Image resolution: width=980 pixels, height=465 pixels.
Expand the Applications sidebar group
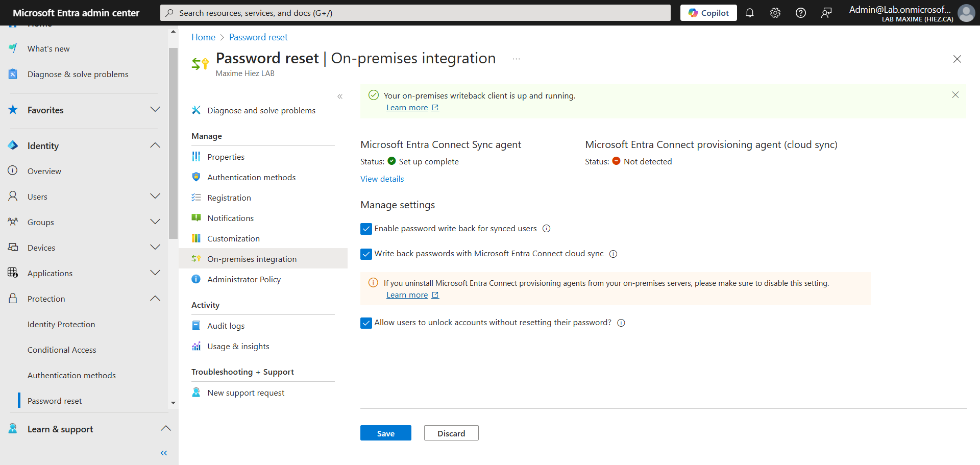[x=155, y=273]
